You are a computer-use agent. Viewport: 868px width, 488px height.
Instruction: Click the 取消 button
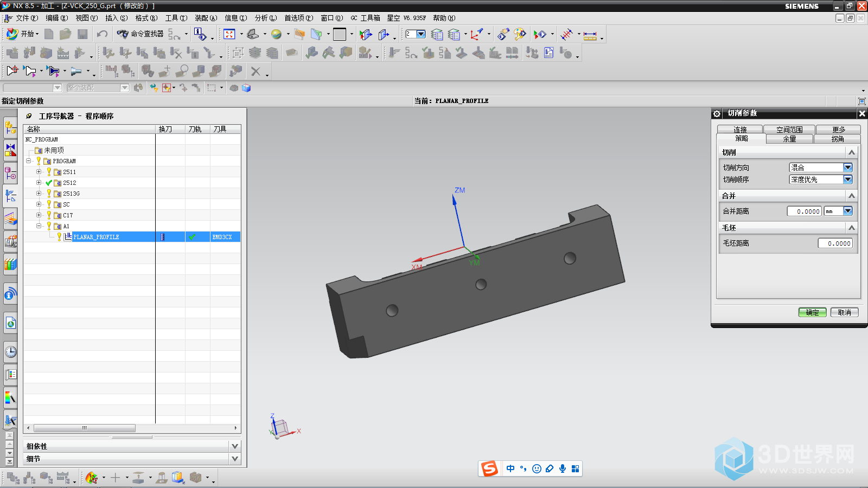844,312
